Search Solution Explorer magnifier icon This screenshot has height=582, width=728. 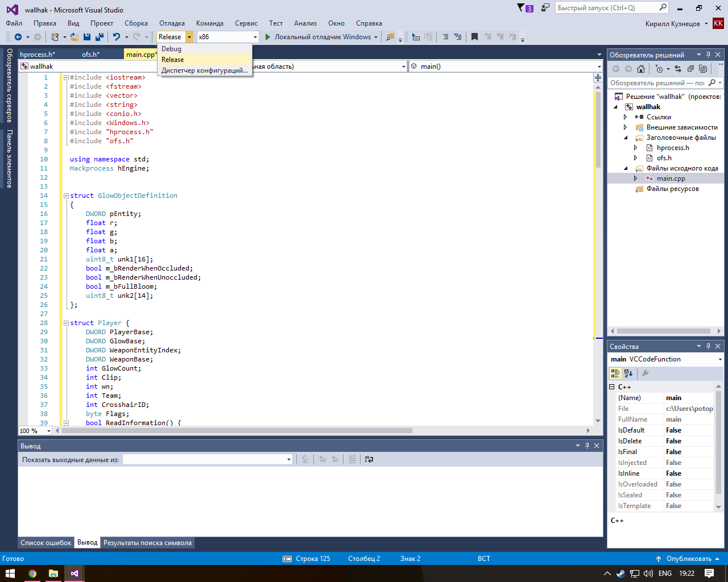click(712, 83)
